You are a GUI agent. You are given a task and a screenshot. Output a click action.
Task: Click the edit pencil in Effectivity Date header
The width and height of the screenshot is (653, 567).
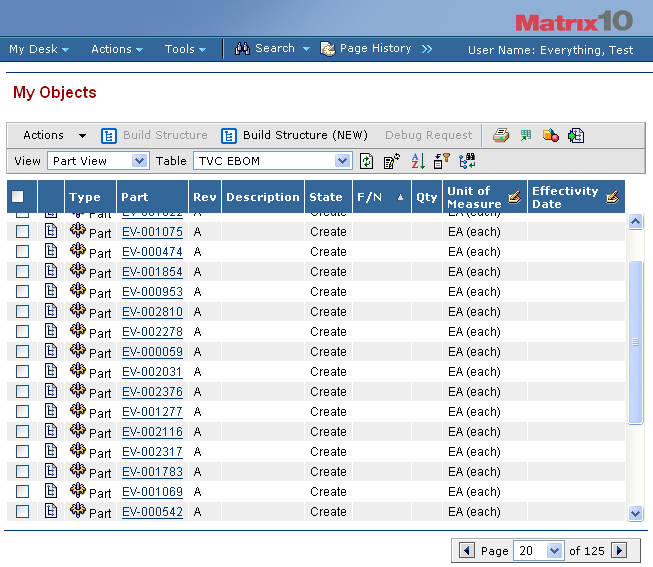[612, 197]
